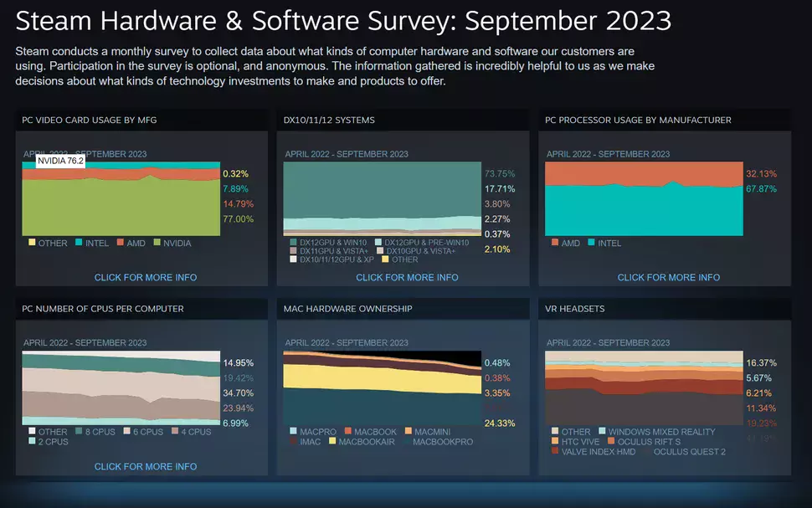Viewport: 812px width, 508px height.
Task: Click the INTEL swatch in processor usage legend
Action: [591, 243]
